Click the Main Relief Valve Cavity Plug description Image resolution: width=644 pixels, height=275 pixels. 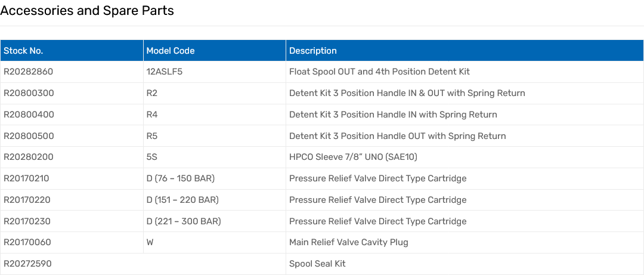pos(349,242)
